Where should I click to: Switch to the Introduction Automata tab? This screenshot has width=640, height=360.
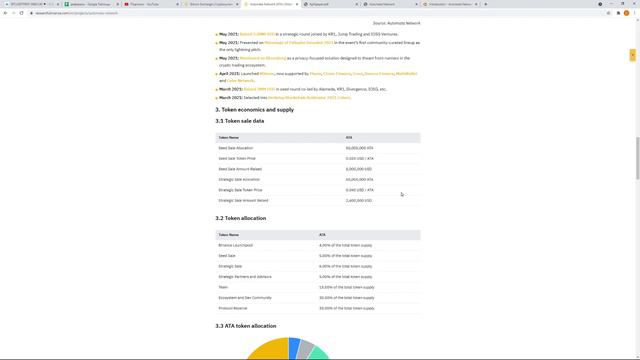point(449,4)
